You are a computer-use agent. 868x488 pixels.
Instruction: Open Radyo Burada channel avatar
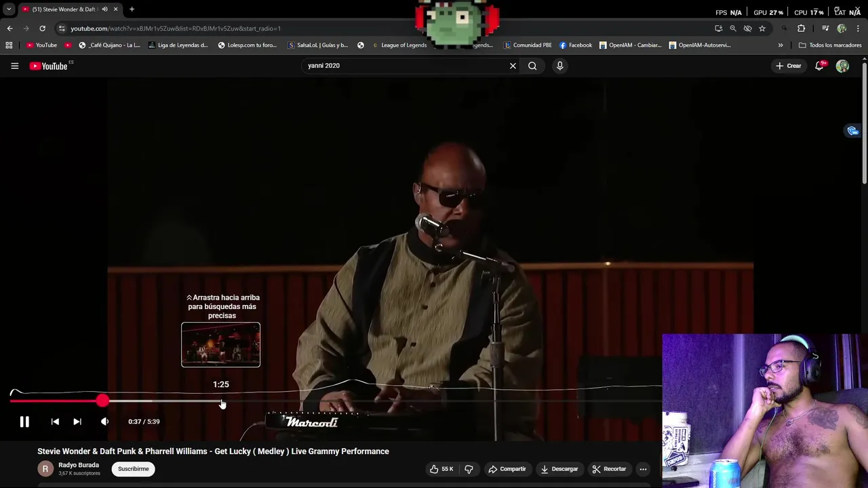click(45, 469)
